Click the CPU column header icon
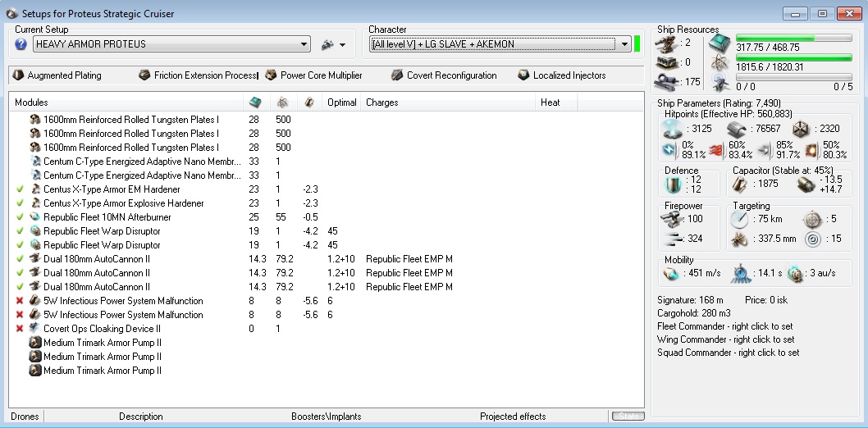 pos(255,102)
